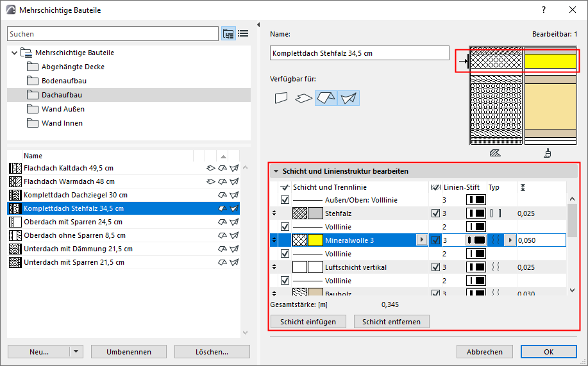Collapse Mehrschichtige Bauteile tree root
This screenshot has width=588, height=366.
coord(14,53)
